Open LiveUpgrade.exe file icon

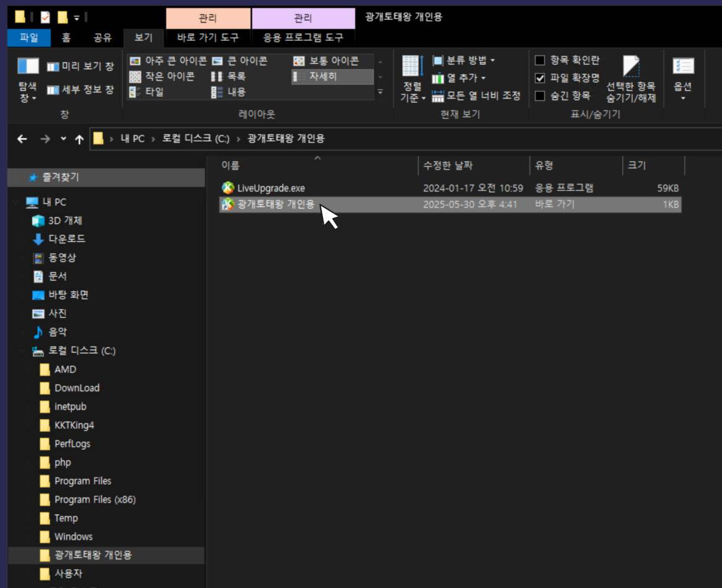(228, 188)
